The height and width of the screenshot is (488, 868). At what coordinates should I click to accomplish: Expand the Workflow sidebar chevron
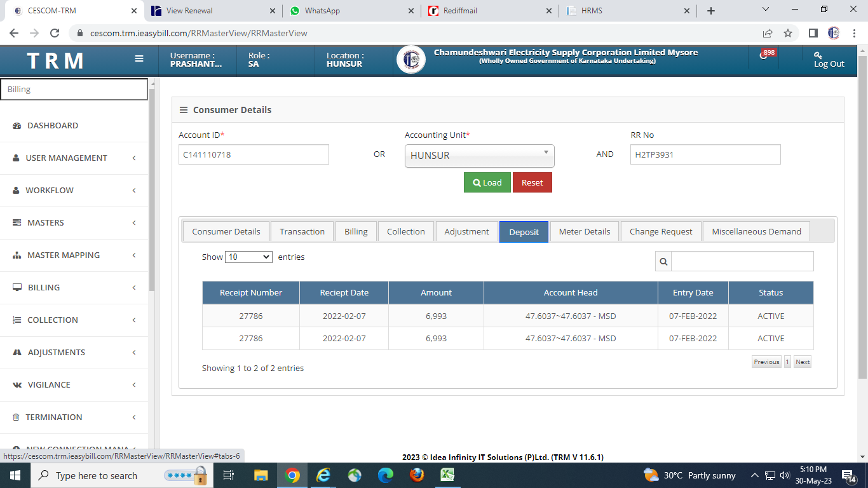pyautogui.click(x=134, y=191)
